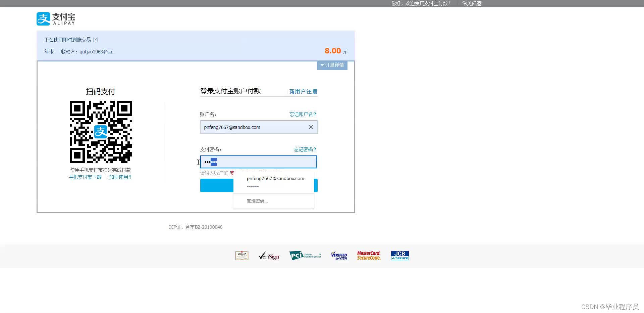Click the Alipay QR code for scan payment

tap(101, 132)
